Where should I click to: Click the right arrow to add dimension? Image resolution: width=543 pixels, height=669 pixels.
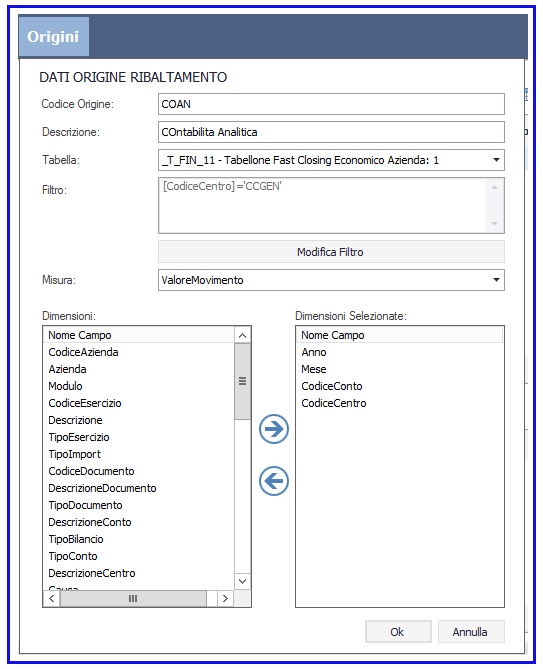[x=274, y=428]
